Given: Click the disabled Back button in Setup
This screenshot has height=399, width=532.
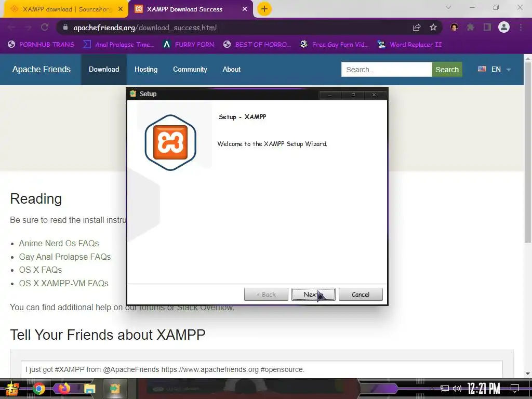Looking at the screenshot, I should coord(266,294).
